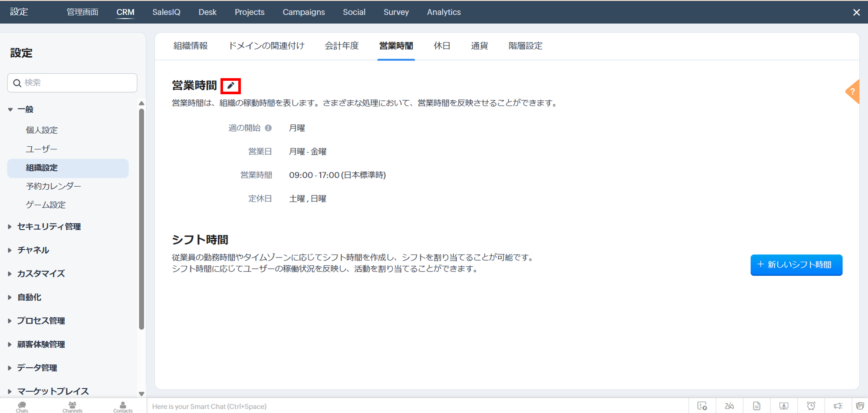Click the info icon beside 週の開始
The width and height of the screenshot is (868, 413).
[268, 128]
